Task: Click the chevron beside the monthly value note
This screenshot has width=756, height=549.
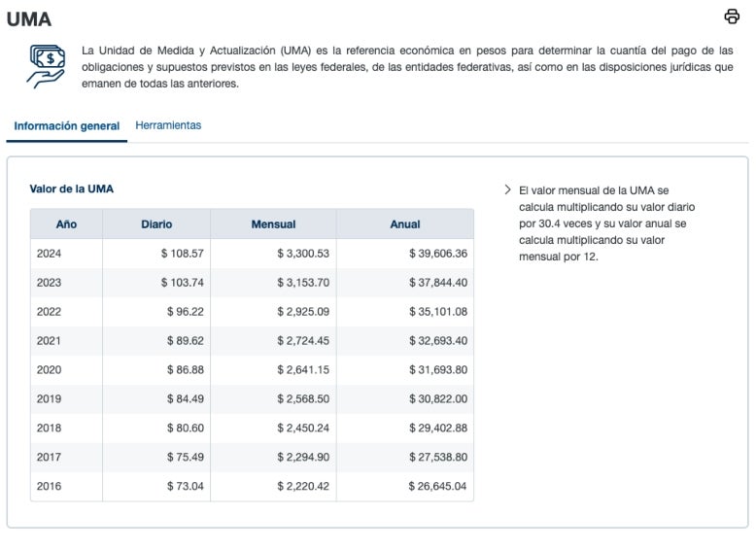Action: pyautogui.click(x=506, y=190)
